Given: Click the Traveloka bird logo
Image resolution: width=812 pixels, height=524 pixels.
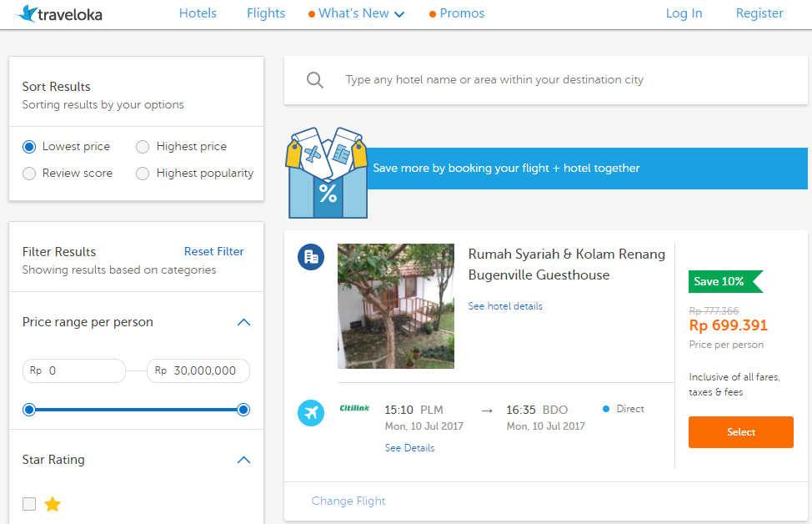Looking at the screenshot, I should 28,13.
